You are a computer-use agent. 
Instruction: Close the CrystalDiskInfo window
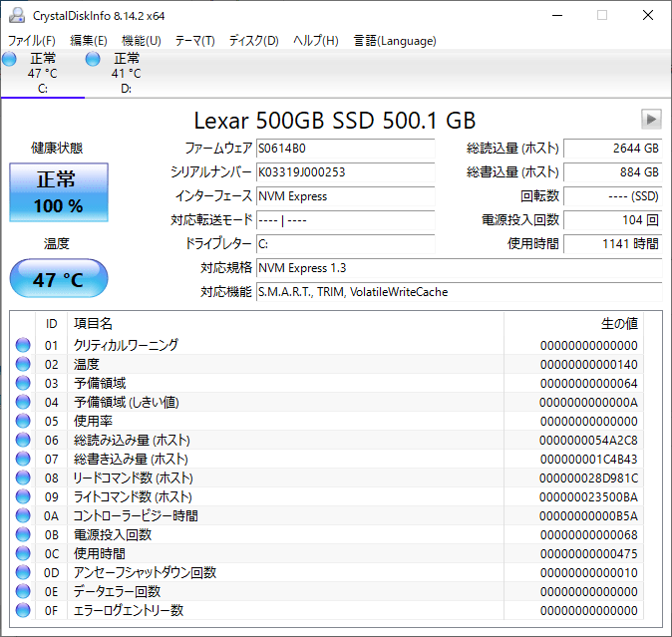[x=648, y=15]
